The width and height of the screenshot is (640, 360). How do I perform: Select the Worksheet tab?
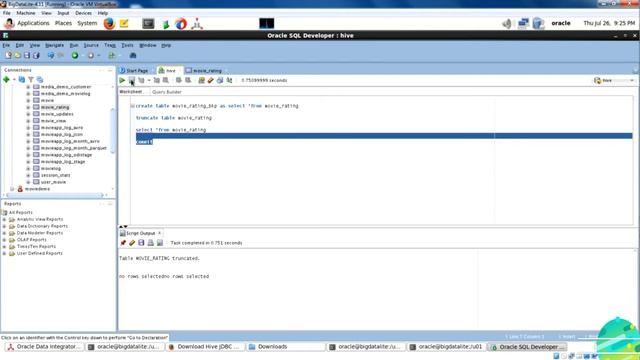point(131,92)
